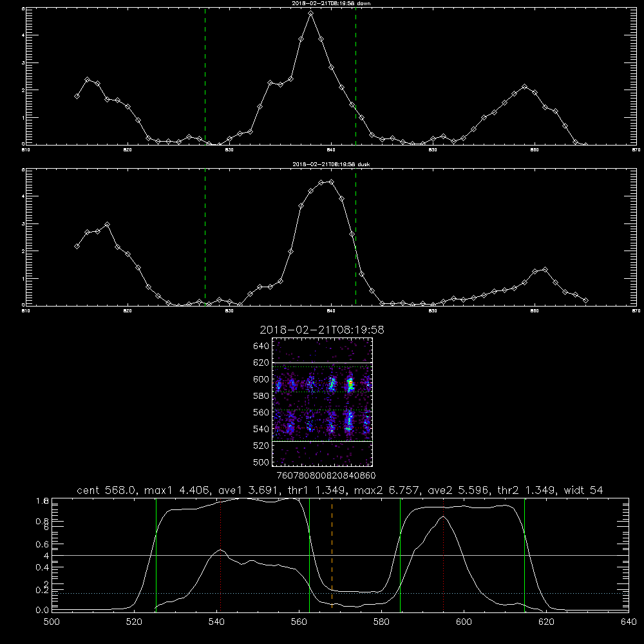Click the '500' label on spectral image y-axis
644x644 pixels.
tap(261, 462)
